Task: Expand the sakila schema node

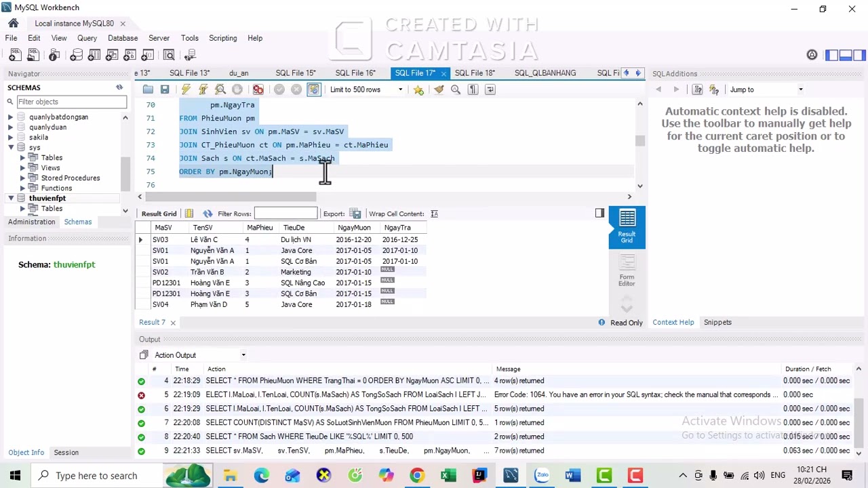Action: (11, 138)
